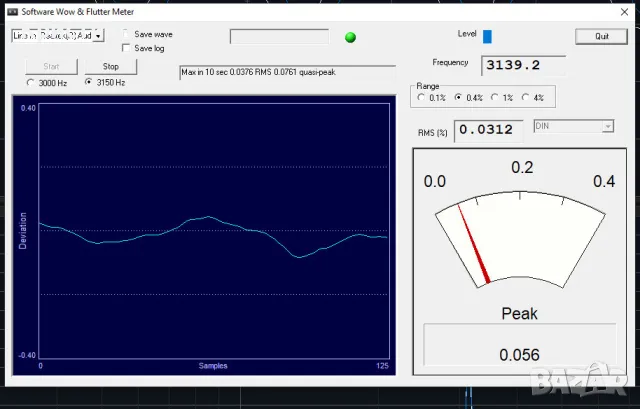This screenshot has width=640, height=409.
Task: Click the Quit button
Action: (601, 36)
